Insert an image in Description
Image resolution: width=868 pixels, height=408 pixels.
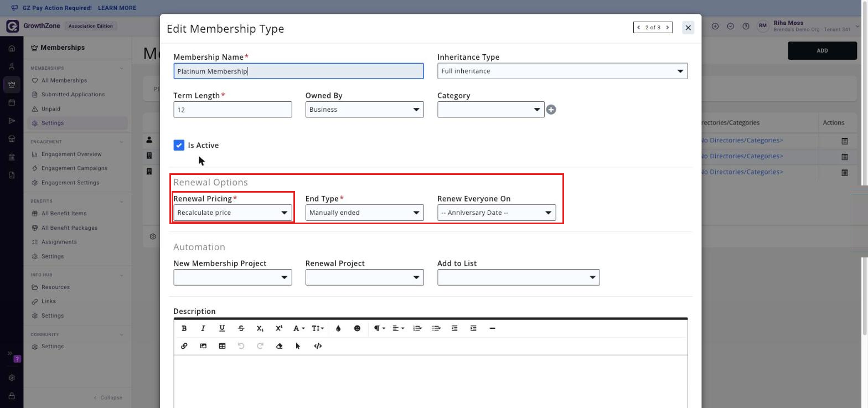pyautogui.click(x=203, y=346)
